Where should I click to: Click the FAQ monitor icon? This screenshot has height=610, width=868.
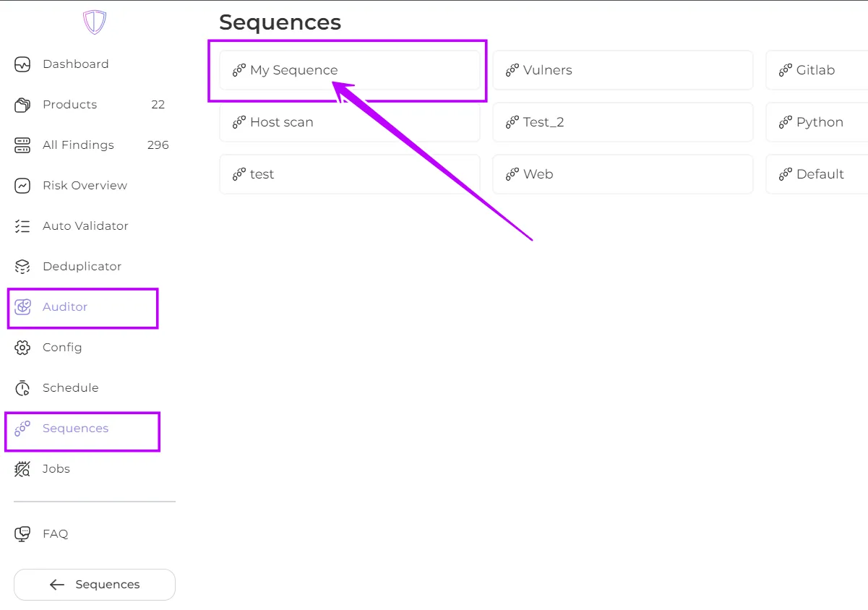[x=22, y=534]
